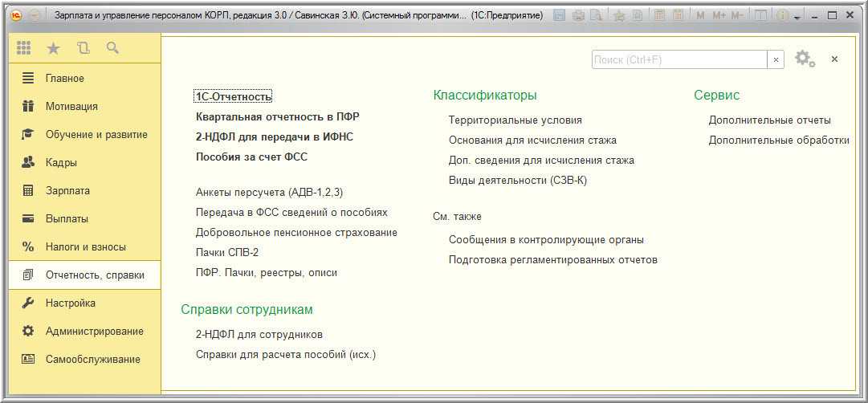Open Передача в ФСС сведений о пособиях
Viewport: 868px width, 403px height.
(x=291, y=212)
